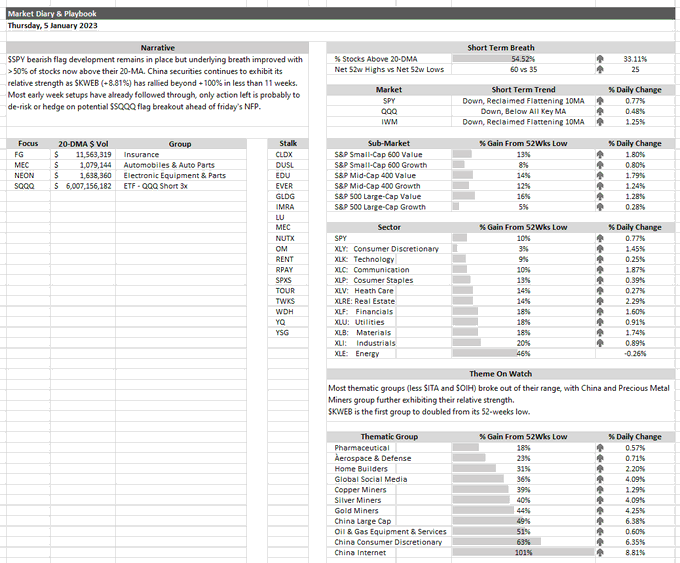Select the Aerospace & Defense row label

click(x=373, y=458)
